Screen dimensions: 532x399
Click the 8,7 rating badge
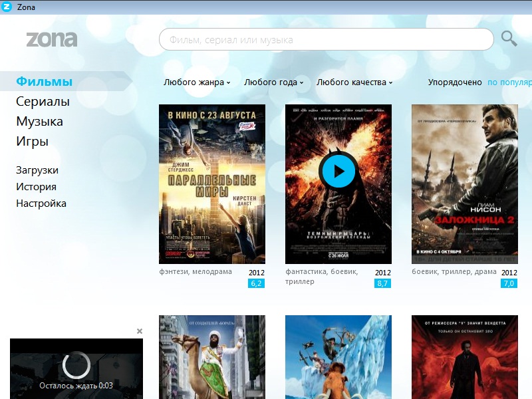(x=382, y=283)
